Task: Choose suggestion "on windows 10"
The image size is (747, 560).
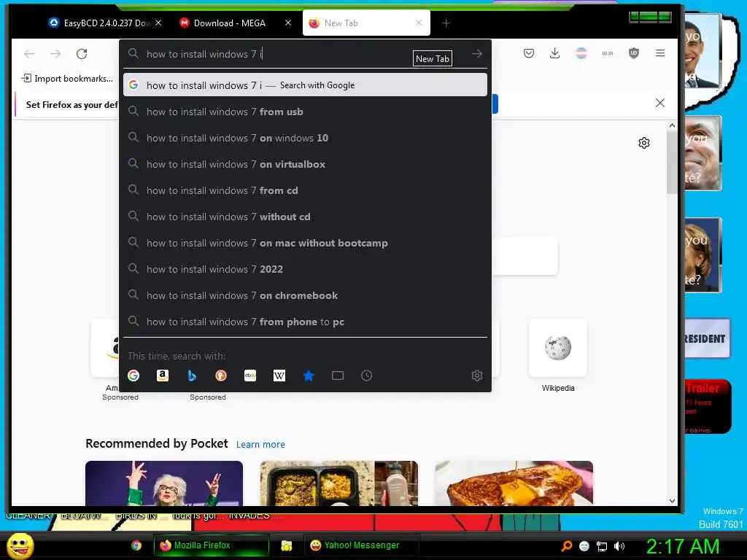Action: [305, 138]
